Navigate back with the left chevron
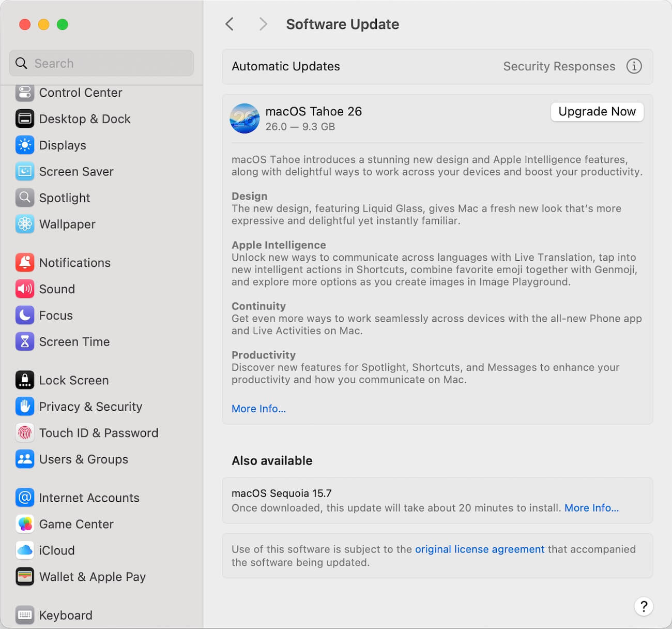 pos(230,24)
